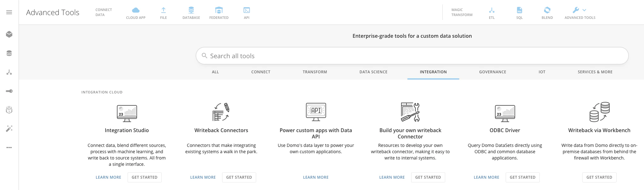The height and width of the screenshot is (190, 644).
Task: Switch to the SERVICES & MORE tab
Action: pos(595,72)
